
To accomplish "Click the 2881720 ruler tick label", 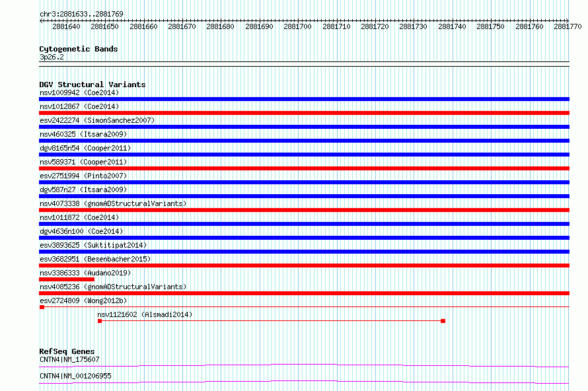I will point(375,26).
